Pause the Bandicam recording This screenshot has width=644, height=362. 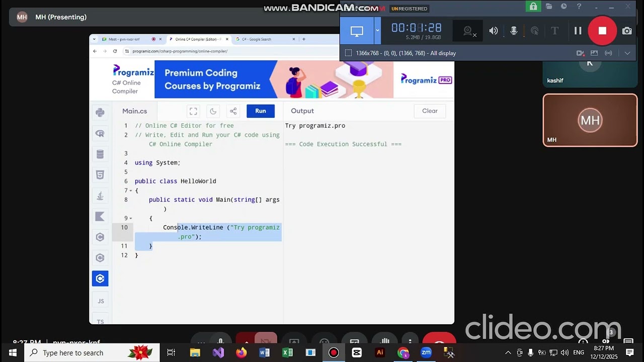click(x=578, y=31)
